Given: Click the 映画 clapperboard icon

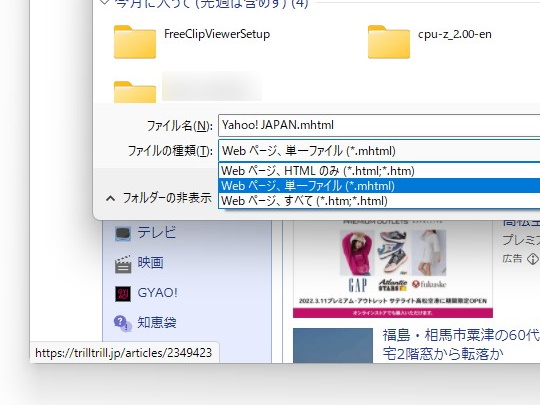Looking at the screenshot, I should [x=123, y=264].
